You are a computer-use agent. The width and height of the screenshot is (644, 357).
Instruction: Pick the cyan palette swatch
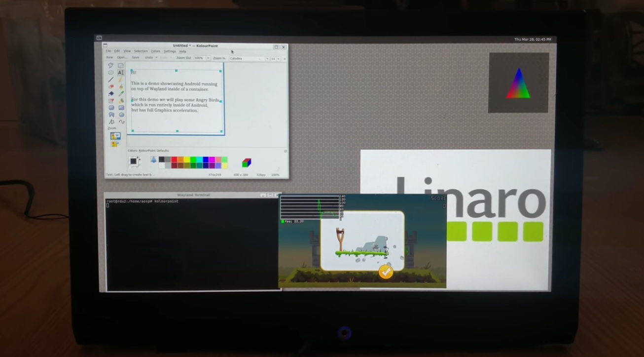[x=199, y=159]
